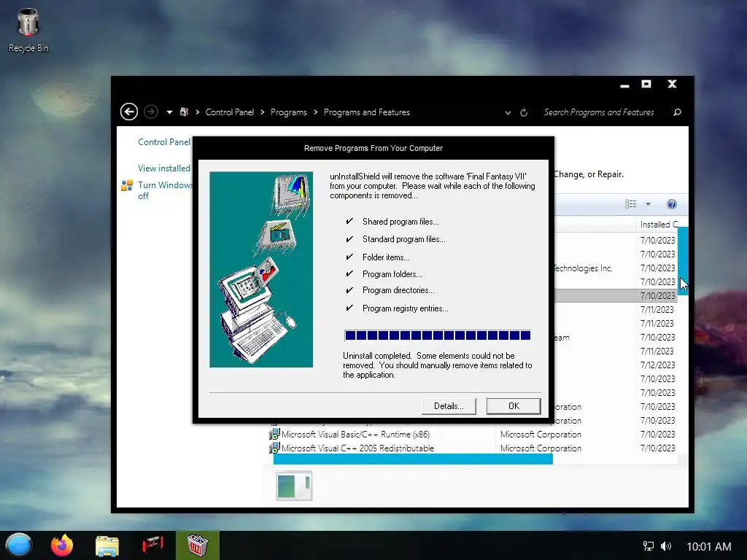The height and width of the screenshot is (560, 747).
Task: Select Microsoft Visual Basic/C++ Runtime (x86) row
Action: [473, 435]
